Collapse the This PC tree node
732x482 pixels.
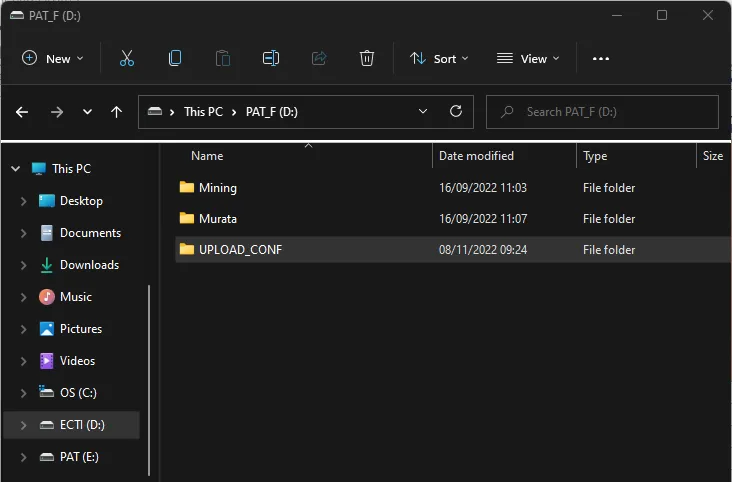point(15,169)
